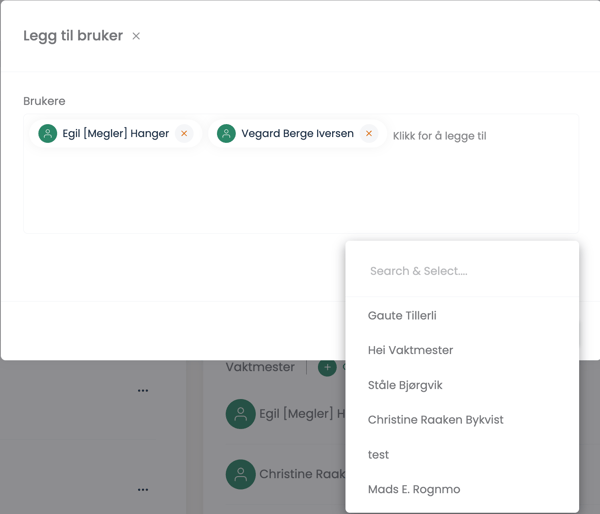
Task: Open the upper three-dots menu in sidebar
Action: click(x=143, y=390)
